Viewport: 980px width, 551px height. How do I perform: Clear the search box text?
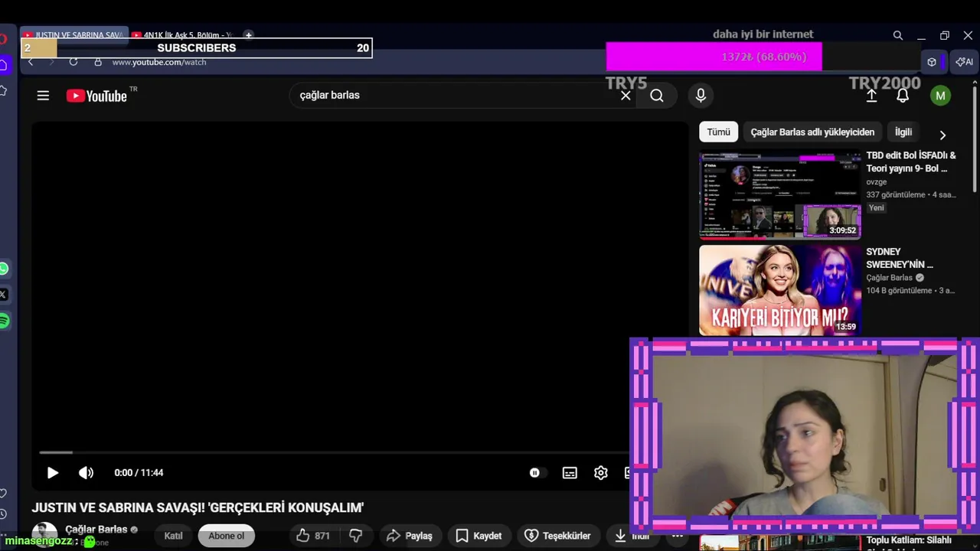(x=626, y=96)
